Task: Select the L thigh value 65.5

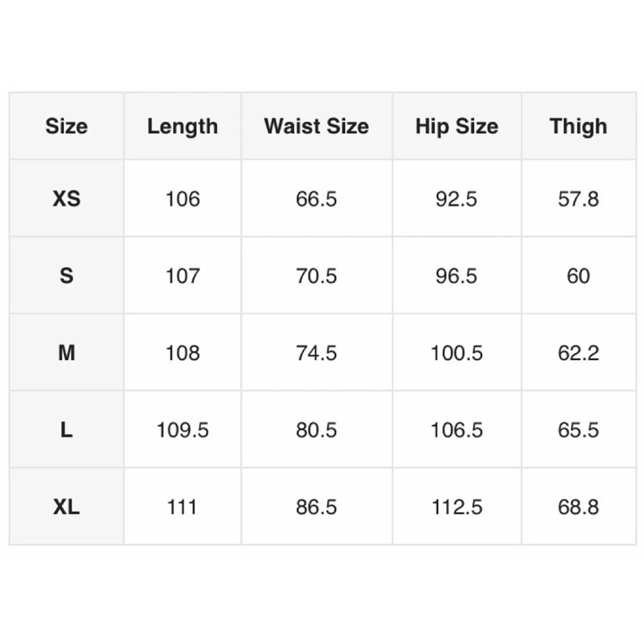Action: click(x=578, y=430)
